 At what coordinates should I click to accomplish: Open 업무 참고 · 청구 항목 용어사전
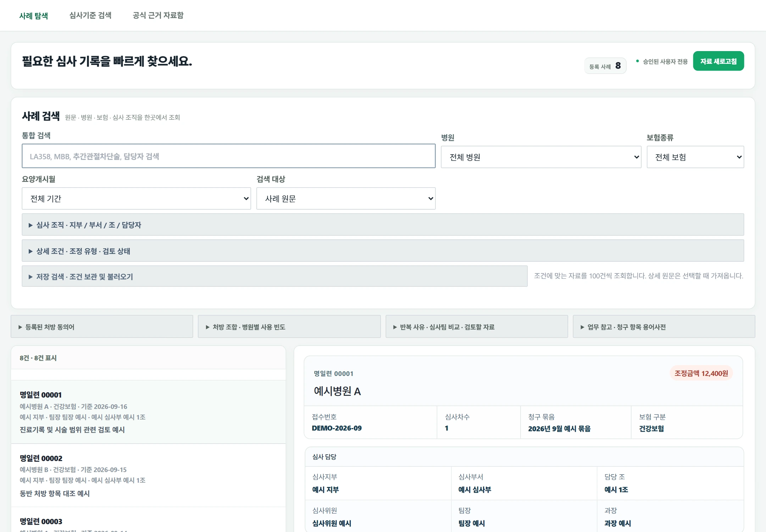point(664,327)
